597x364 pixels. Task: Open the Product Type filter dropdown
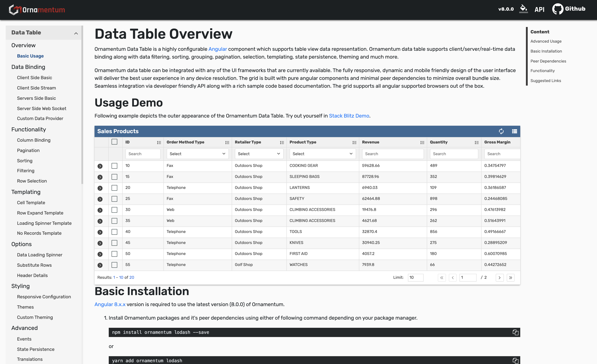[322, 154]
